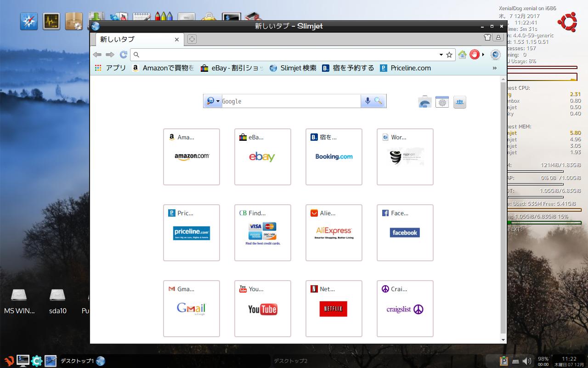Open Slimjet settings via the gear-globe icon
The image size is (588, 368).
[x=495, y=54]
